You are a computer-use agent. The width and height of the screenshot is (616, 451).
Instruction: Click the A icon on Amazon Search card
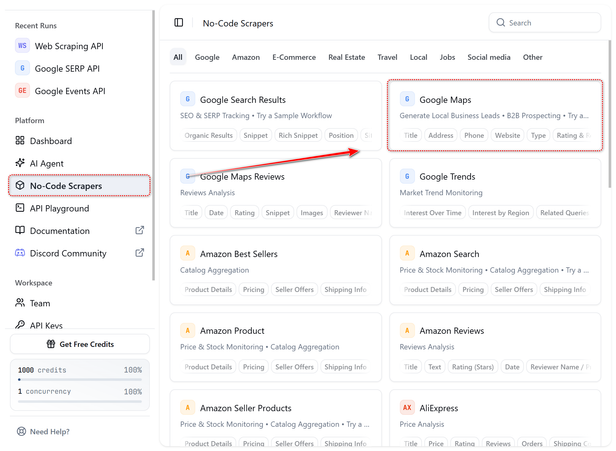[x=407, y=253]
